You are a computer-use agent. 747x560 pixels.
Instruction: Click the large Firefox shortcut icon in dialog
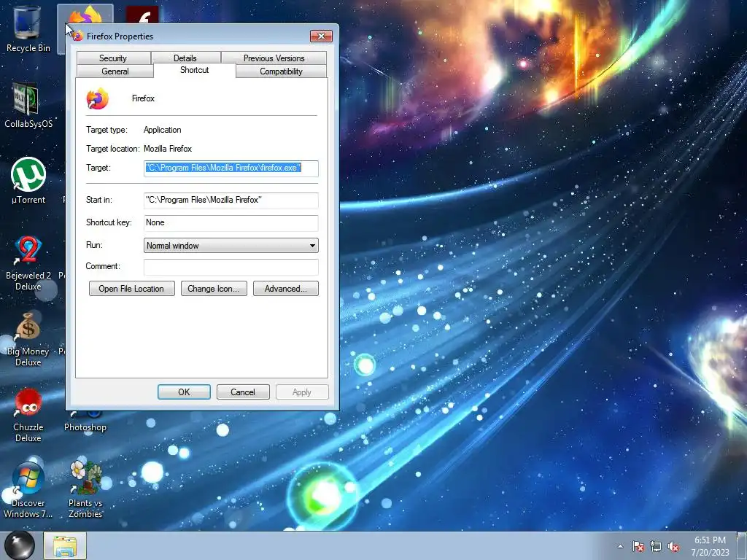click(x=97, y=98)
